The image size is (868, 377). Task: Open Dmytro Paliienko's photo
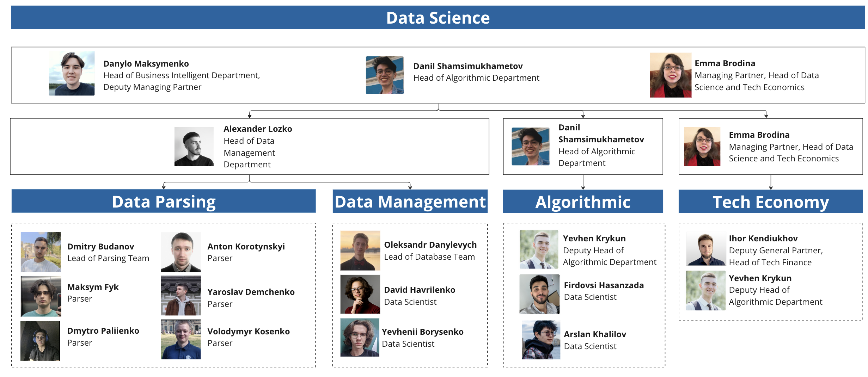tap(40, 341)
